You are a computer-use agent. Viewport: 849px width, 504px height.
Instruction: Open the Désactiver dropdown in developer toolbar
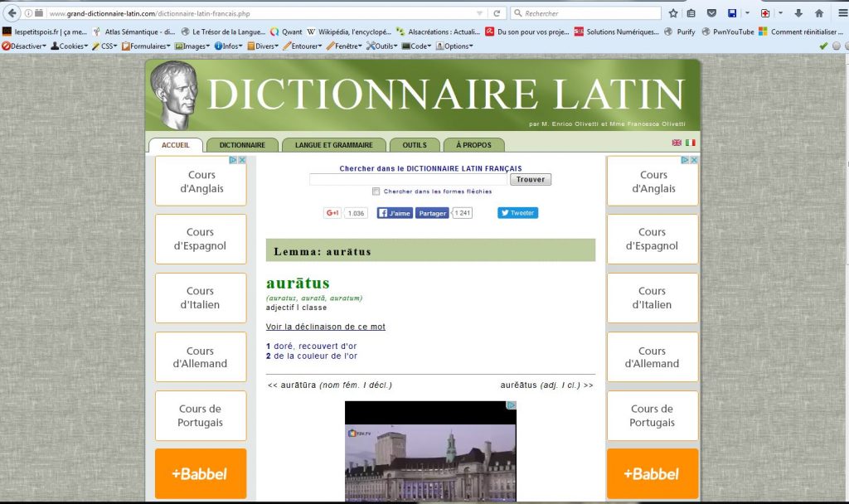tap(25, 46)
